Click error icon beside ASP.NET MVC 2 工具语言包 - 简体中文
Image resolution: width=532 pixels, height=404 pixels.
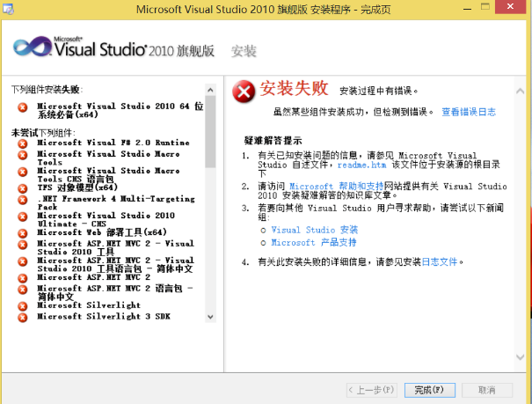click(x=23, y=261)
